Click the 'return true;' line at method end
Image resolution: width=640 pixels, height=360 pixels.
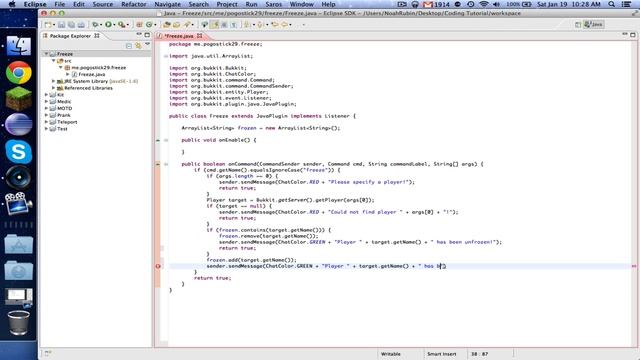pyautogui.click(x=212, y=278)
